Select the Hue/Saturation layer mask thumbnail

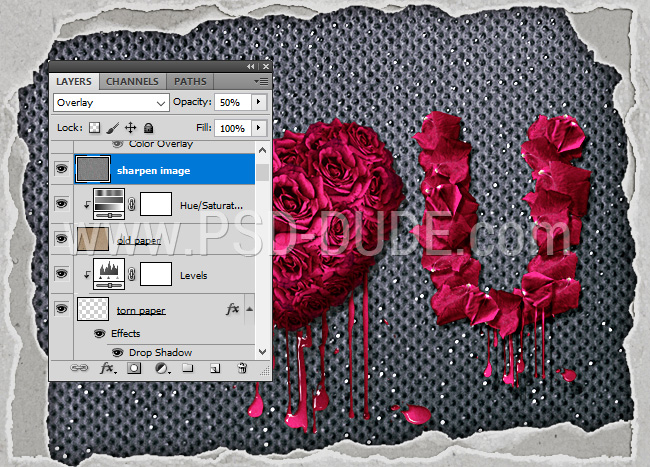pos(156,204)
